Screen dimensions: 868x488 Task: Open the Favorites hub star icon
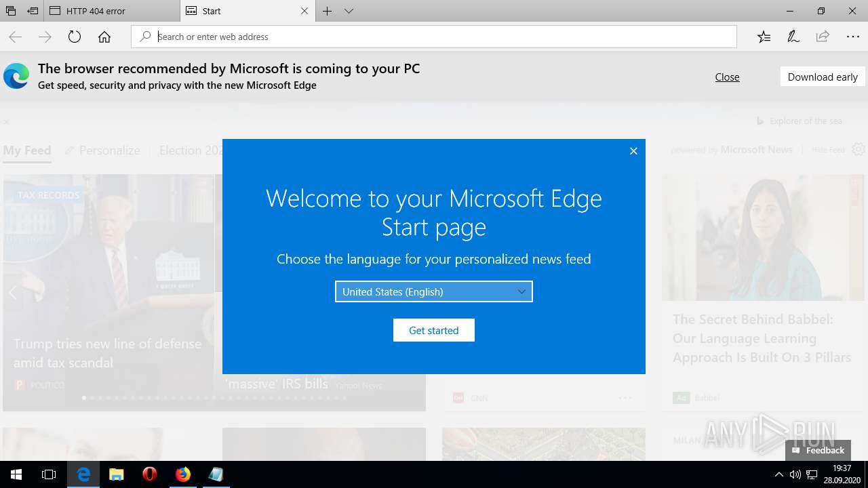click(x=764, y=37)
